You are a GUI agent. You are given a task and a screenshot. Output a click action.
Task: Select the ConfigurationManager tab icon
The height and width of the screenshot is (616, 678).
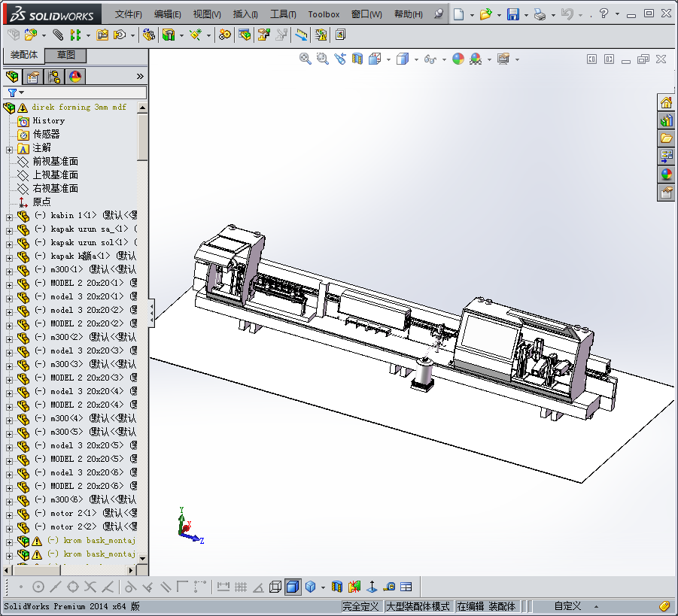54,77
